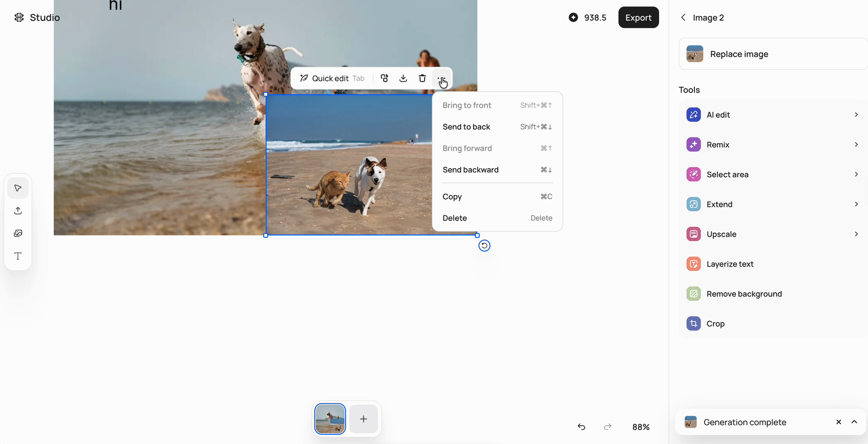Dismiss the Generation complete notification
The width and height of the screenshot is (868, 444).
coord(839,422)
